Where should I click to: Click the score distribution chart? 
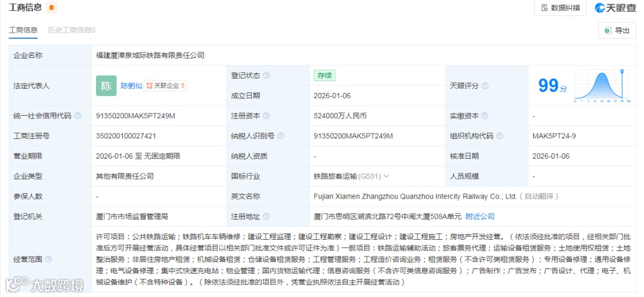602,86
